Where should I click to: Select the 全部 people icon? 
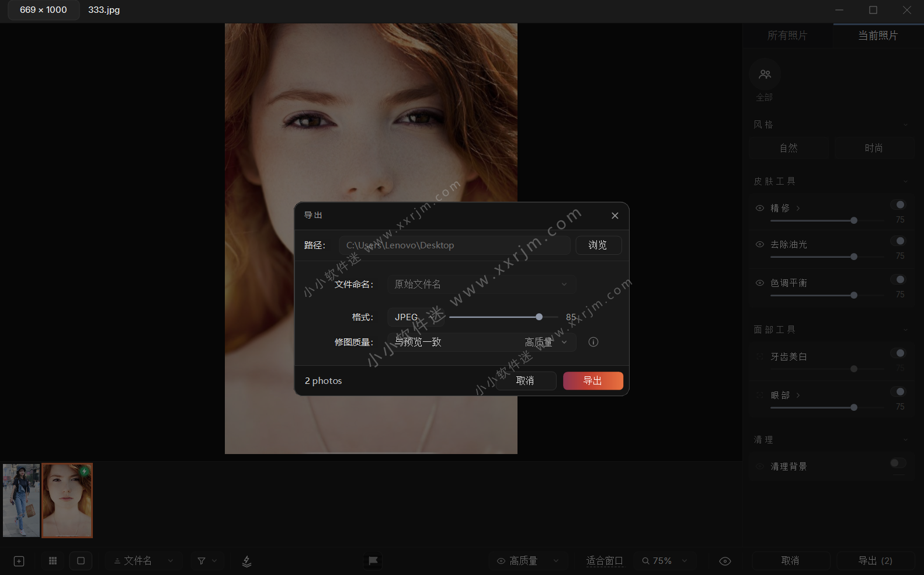765,74
